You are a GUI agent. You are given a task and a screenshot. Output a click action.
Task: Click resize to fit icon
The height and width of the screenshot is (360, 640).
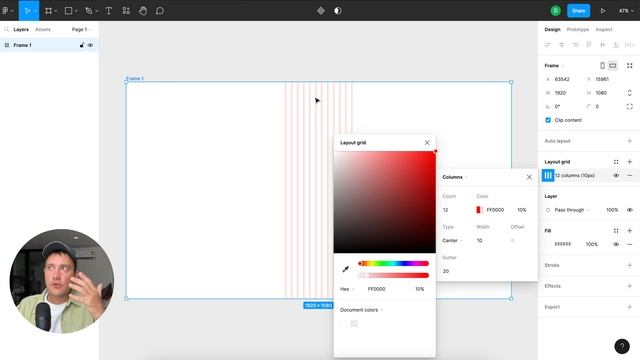630,65
